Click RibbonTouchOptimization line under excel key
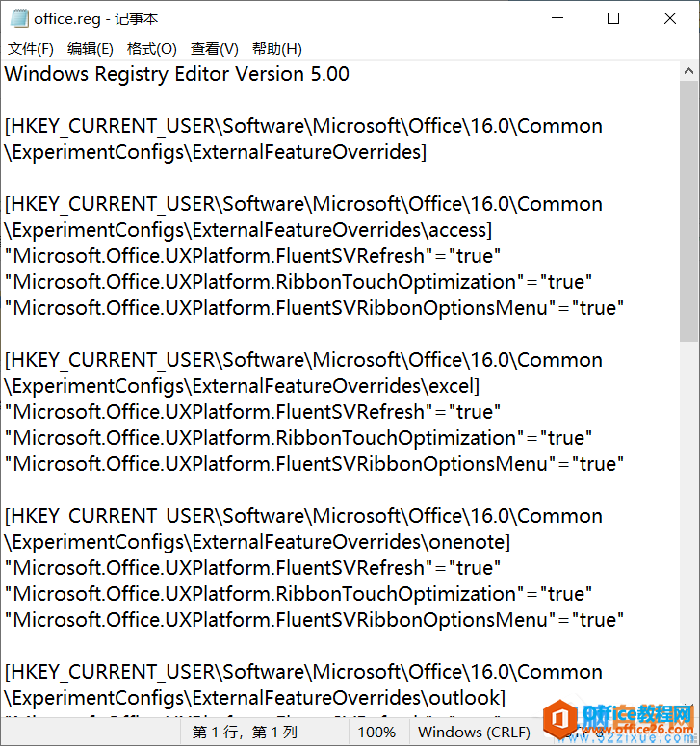The width and height of the screenshot is (700, 746). pos(298,438)
